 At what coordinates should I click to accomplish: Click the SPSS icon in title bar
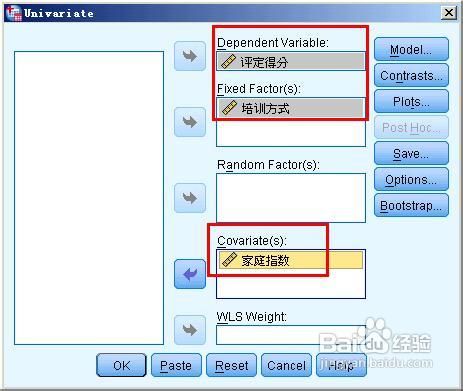14,13
